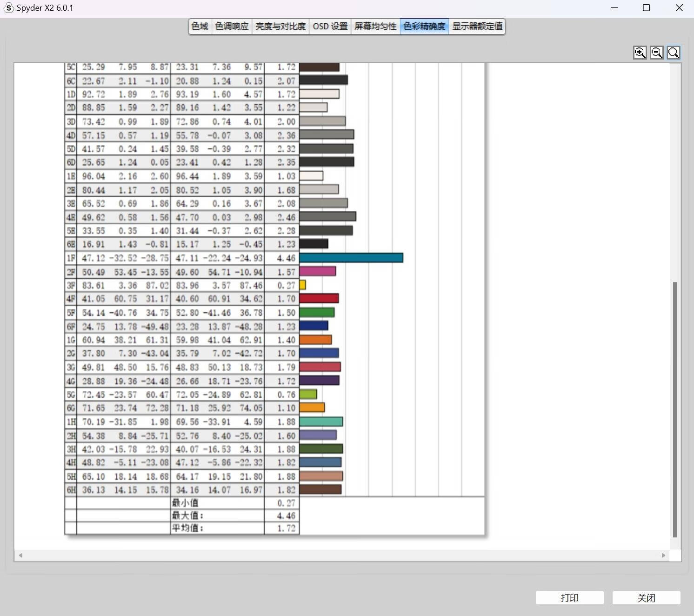The height and width of the screenshot is (616, 694).
Task: Click the white 1E color bar
Action: [312, 176]
